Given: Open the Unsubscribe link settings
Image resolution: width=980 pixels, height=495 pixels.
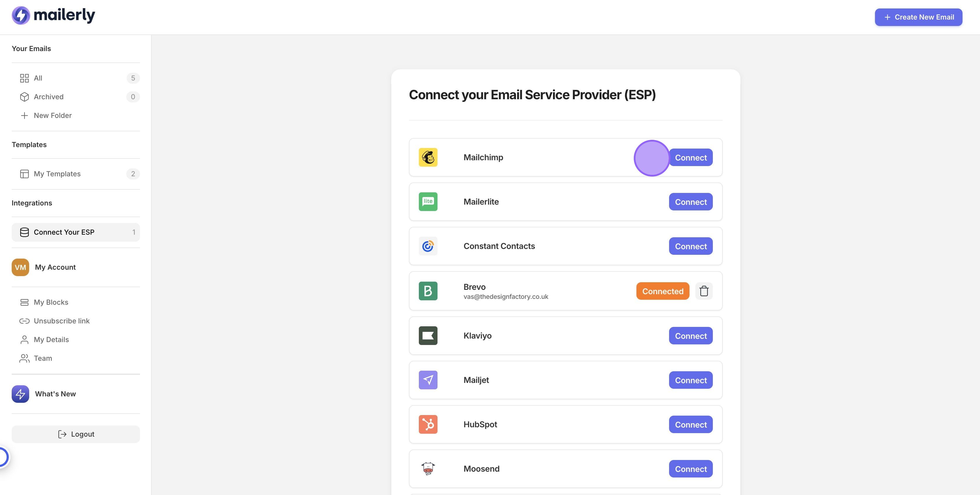Looking at the screenshot, I should 62,321.
